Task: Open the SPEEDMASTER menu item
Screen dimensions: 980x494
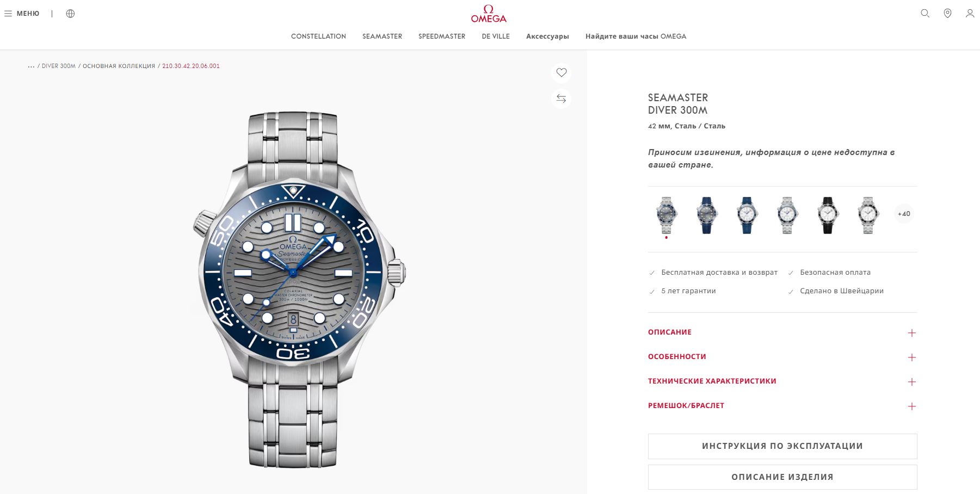Action: (x=442, y=36)
